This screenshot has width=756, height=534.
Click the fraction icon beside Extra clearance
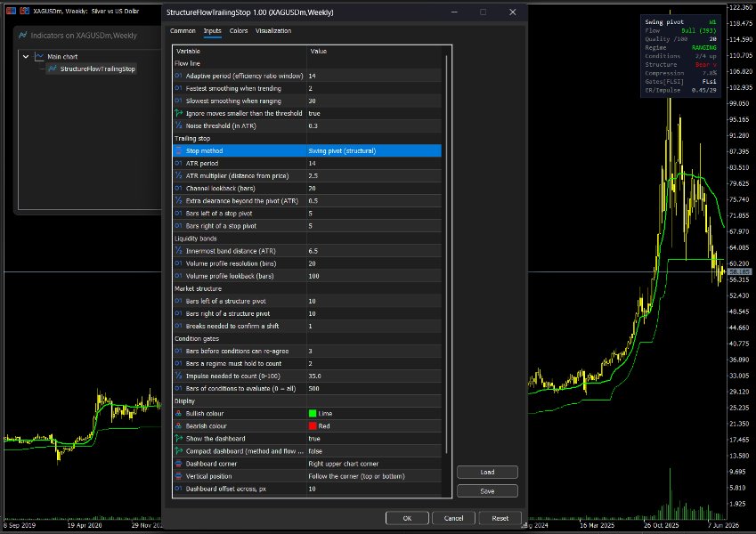(179, 201)
